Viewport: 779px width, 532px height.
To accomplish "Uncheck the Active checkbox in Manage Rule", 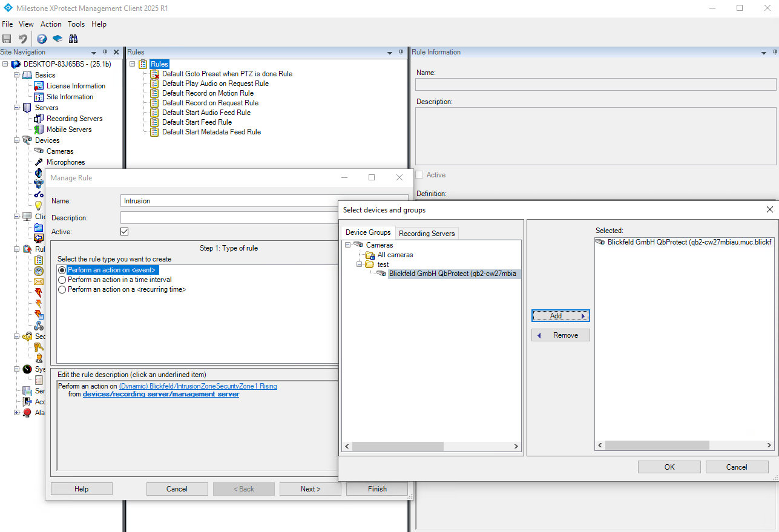I will click(125, 232).
